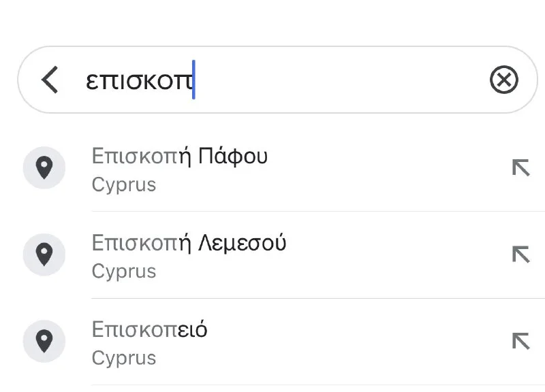Click Cyprus subtitle under Επισκοπή Πάφου

pos(123,185)
